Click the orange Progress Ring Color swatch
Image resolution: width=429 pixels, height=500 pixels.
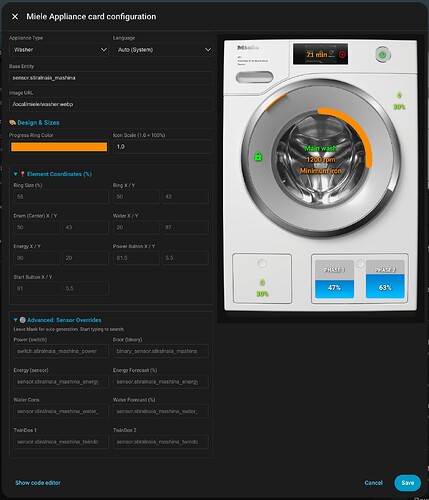pyautogui.click(x=59, y=147)
